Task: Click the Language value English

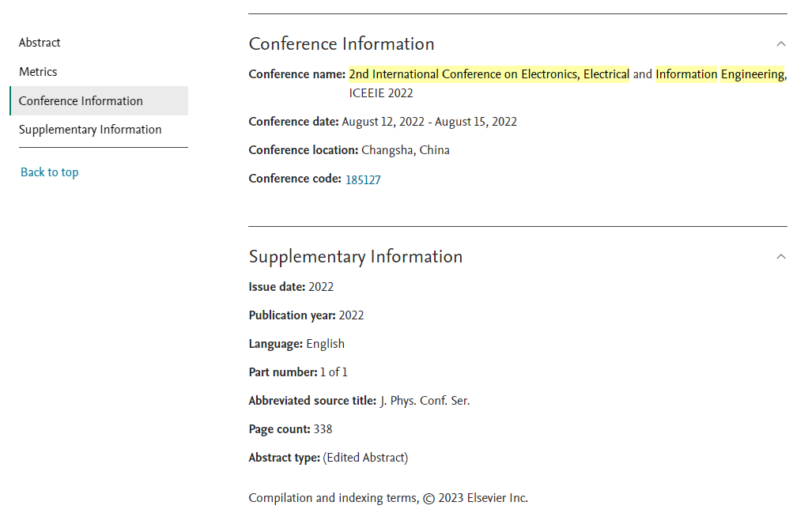Action: (325, 344)
